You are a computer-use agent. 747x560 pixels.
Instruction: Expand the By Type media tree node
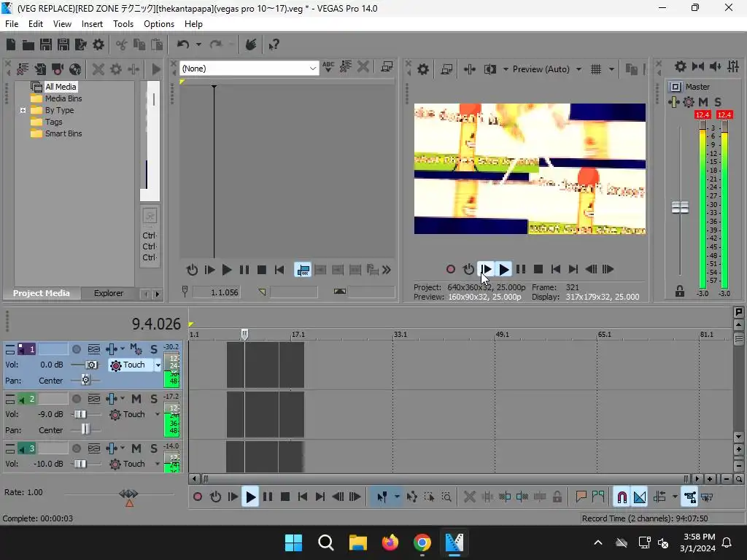(23, 111)
